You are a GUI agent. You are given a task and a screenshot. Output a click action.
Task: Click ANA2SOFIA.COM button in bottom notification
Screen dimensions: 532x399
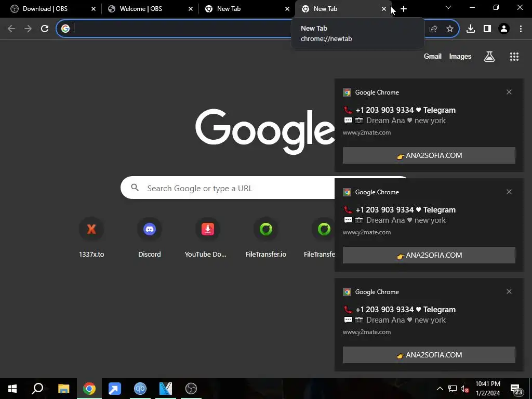tap(429, 355)
